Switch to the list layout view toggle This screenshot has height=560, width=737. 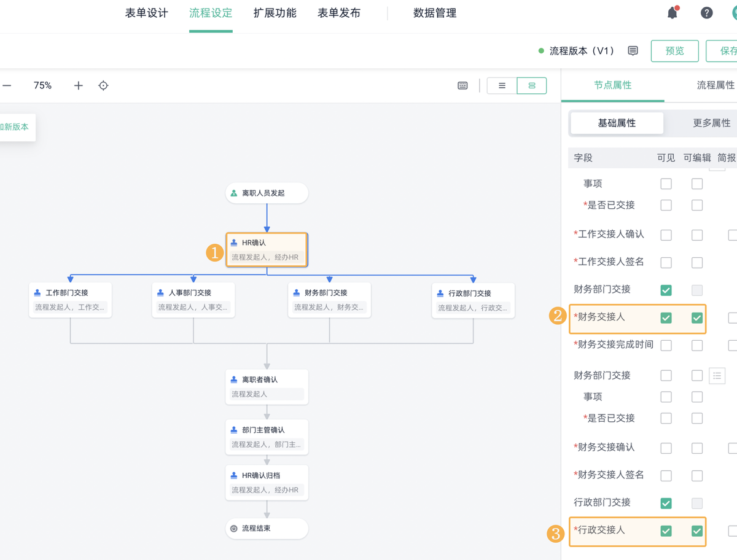(501, 85)
